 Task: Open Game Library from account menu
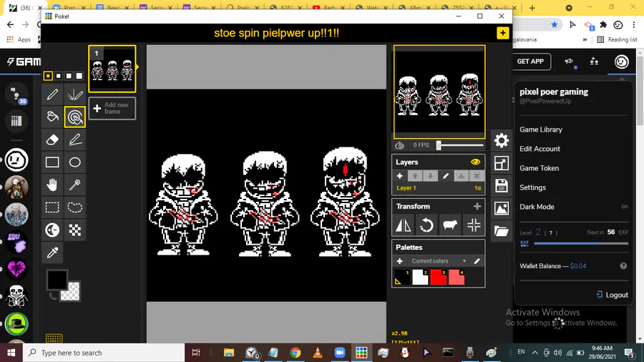tap(541, 129)
